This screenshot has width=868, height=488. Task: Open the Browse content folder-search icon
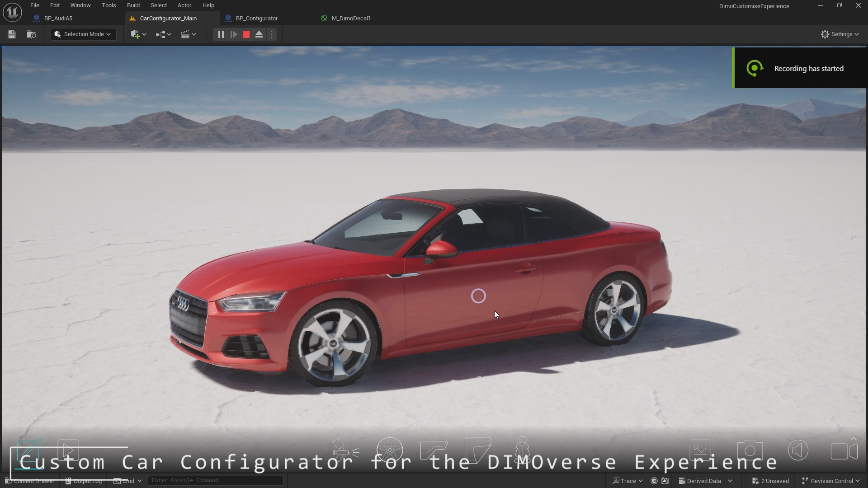31,34
